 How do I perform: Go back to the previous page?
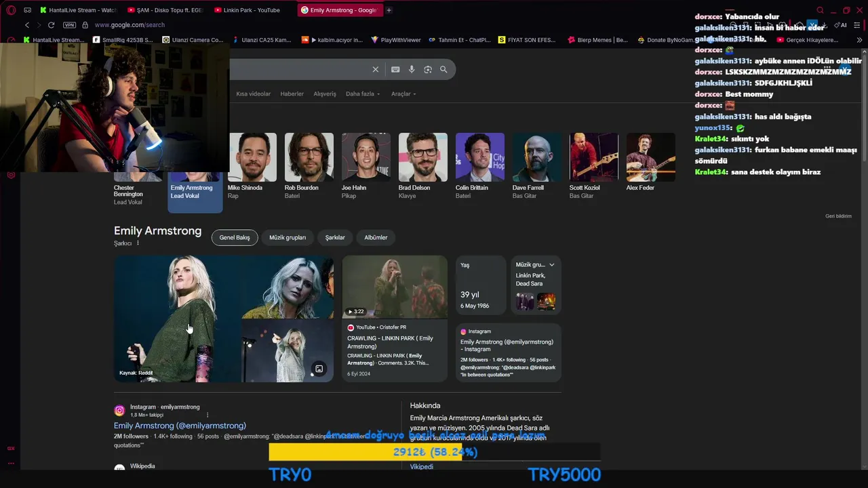point(27,25)
